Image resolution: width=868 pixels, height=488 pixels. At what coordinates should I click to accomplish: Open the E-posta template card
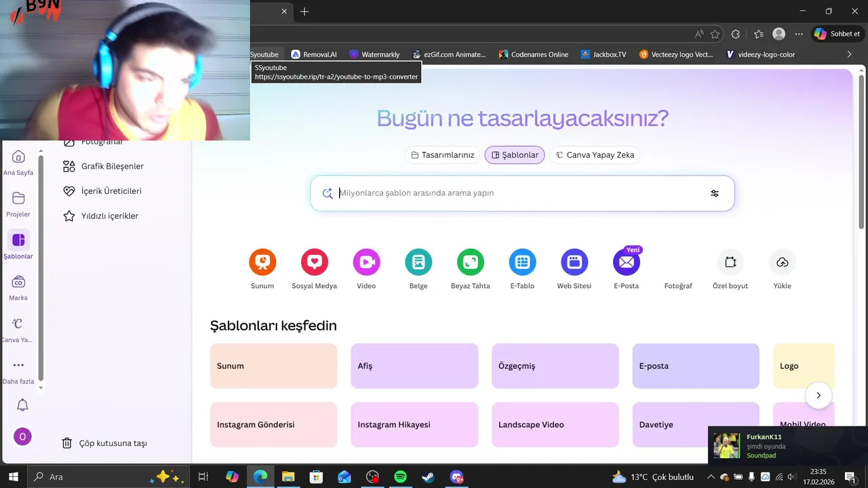696,366
